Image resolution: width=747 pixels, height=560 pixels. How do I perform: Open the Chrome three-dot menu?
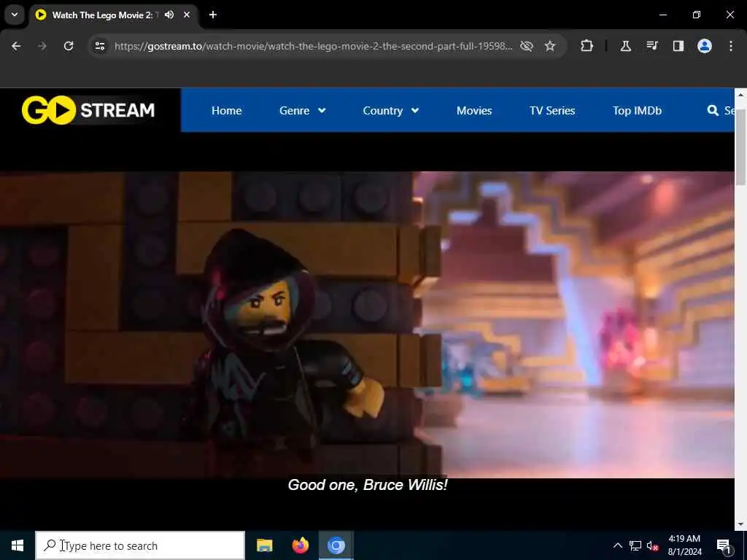tap(731, 46)
